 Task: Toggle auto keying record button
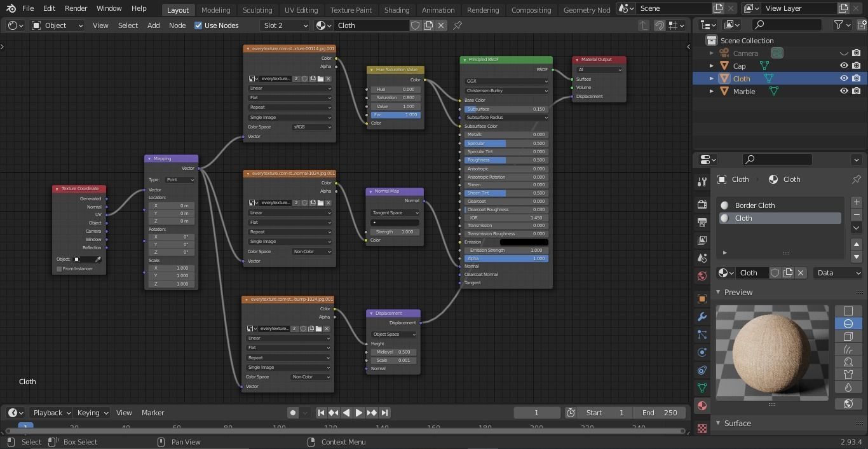pos(292,413)
